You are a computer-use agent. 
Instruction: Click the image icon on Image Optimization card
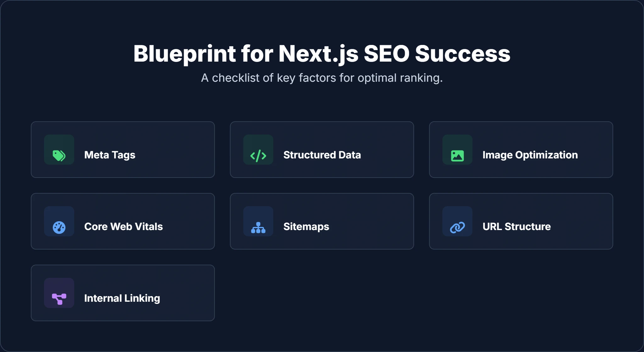[x=457, y=150]
